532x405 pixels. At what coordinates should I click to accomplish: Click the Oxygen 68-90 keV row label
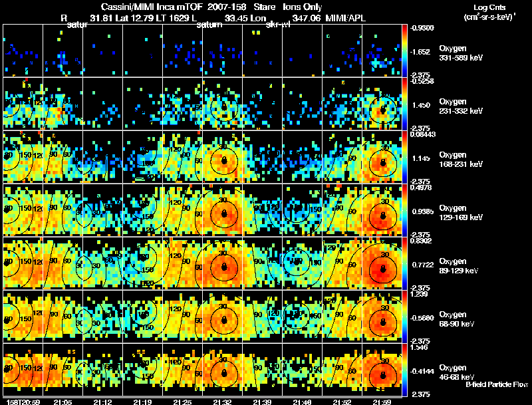(457, 319)
